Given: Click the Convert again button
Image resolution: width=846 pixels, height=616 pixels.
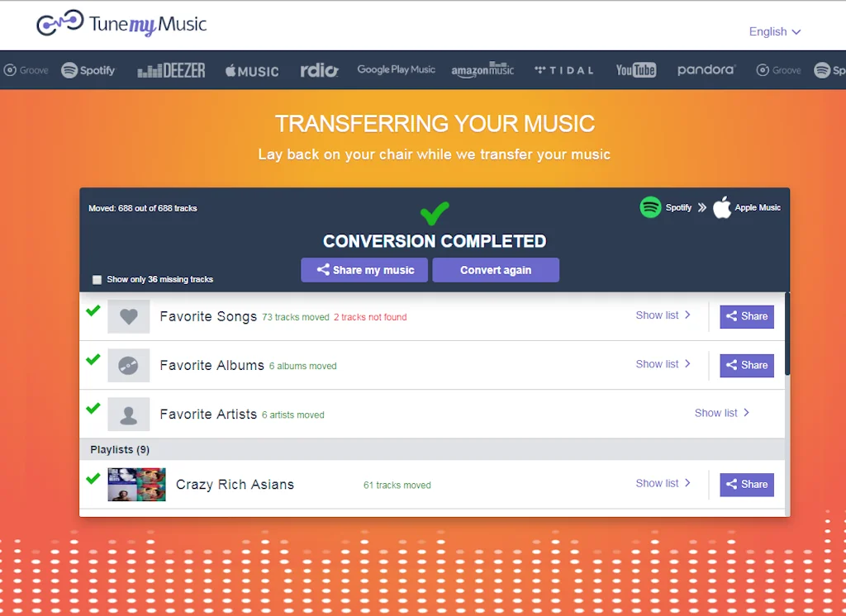Looking at the screenshot, I should pos(496,270).
